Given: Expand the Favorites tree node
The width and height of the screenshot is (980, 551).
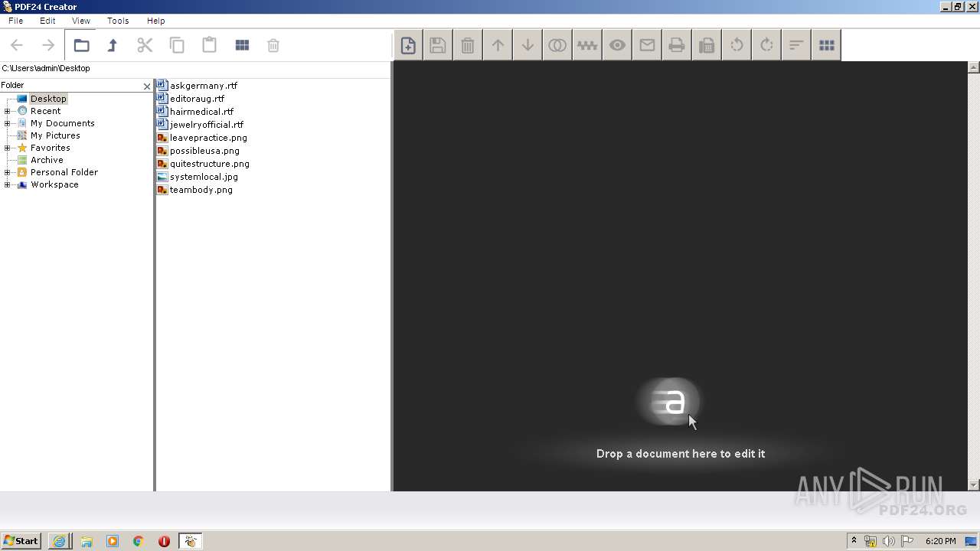Looking at the screenshot, I should click(7, 148).
